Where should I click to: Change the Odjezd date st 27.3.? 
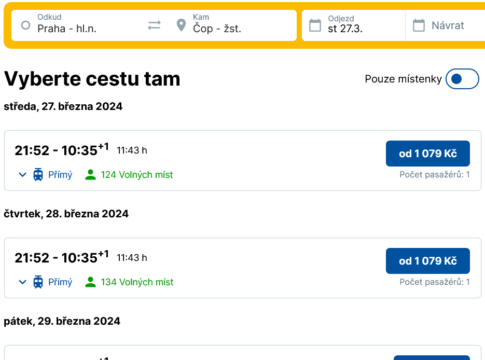coord(353,25)
